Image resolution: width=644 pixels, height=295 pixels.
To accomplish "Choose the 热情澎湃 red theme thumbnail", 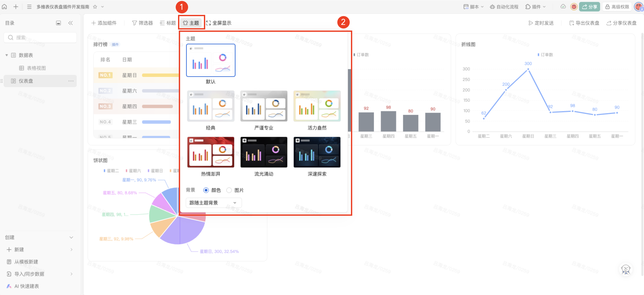I will pos(211,152).
